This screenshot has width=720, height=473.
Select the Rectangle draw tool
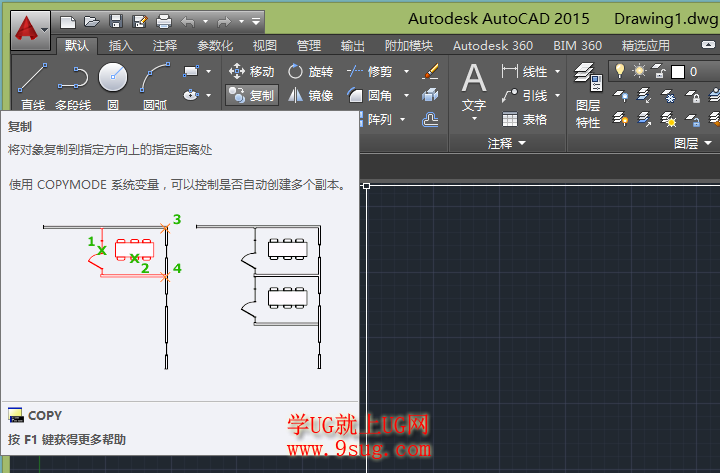click(x=191, y=71)
